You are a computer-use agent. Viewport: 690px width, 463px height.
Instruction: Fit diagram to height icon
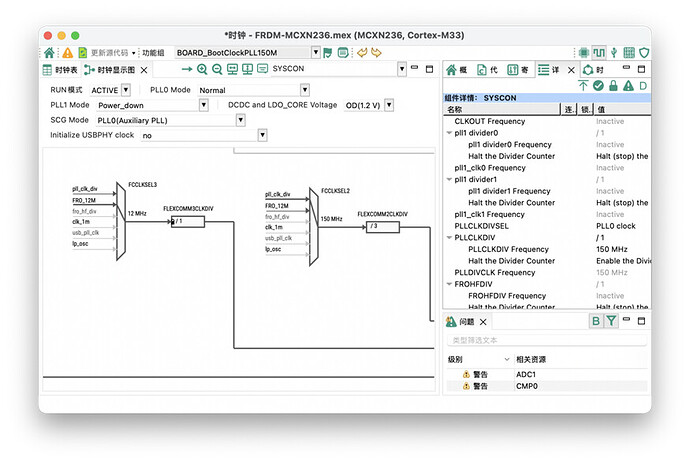point(247,69)
